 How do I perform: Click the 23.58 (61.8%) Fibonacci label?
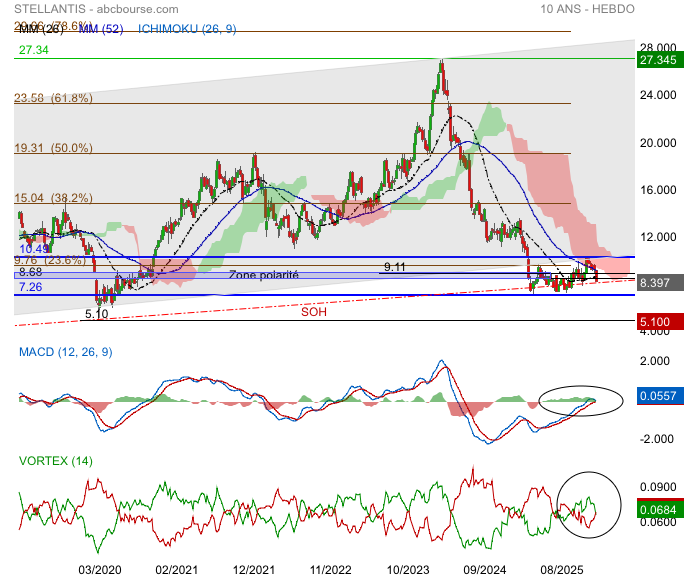pos(53,98)
